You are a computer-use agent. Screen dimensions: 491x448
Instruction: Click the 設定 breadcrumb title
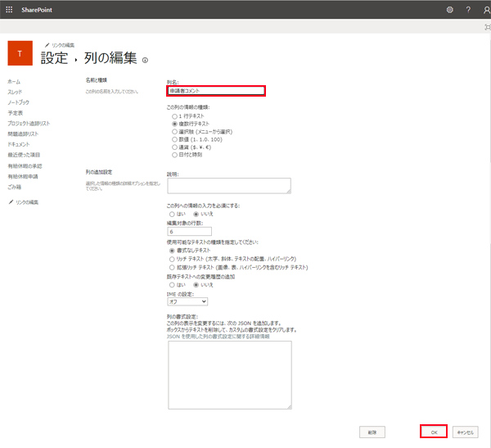click(54, 58)
